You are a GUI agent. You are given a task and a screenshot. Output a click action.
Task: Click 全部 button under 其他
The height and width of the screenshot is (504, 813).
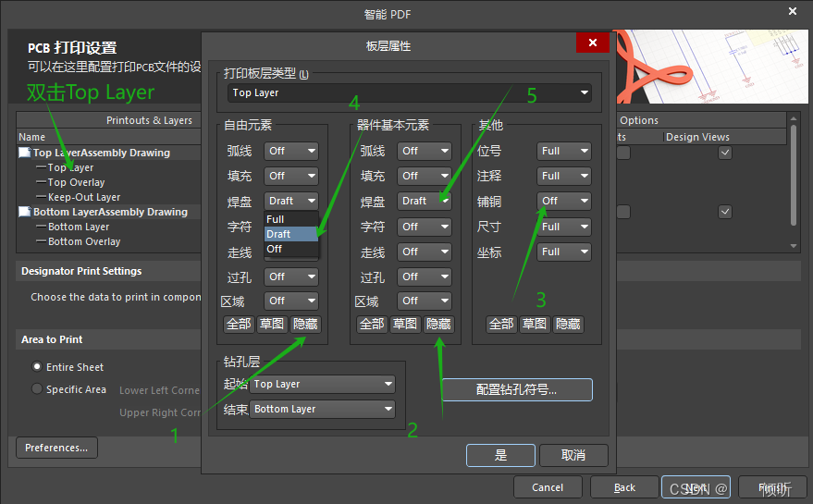click(x=502, y=324)
